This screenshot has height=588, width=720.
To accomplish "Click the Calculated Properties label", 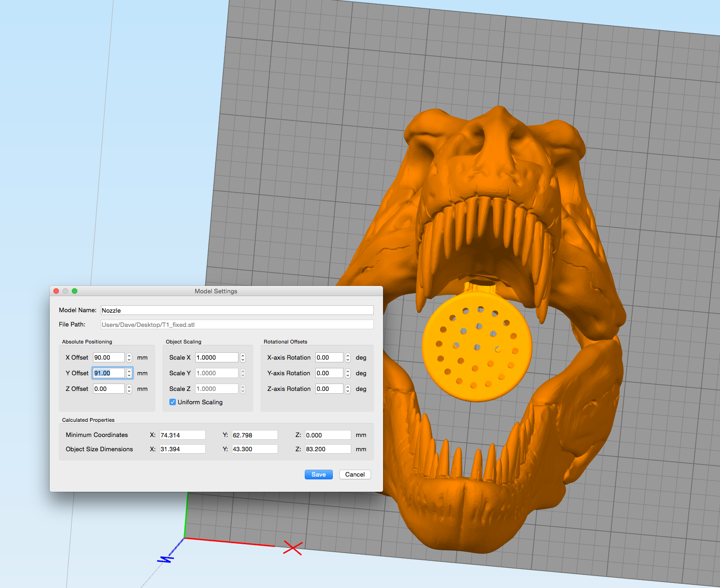I will [88, 420].
